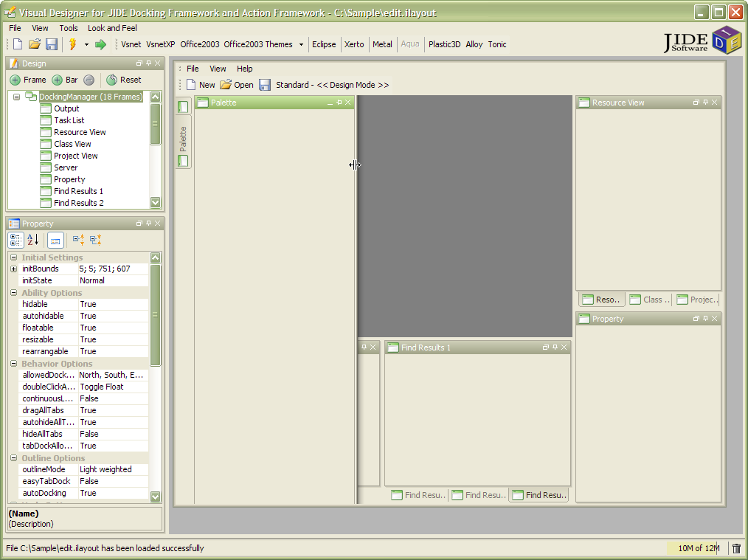Image resolution: width=748 pixels, height=560 pixels.
Task: Toggle categorized view in Property toolbar
Action: click(x=15, y=240)
